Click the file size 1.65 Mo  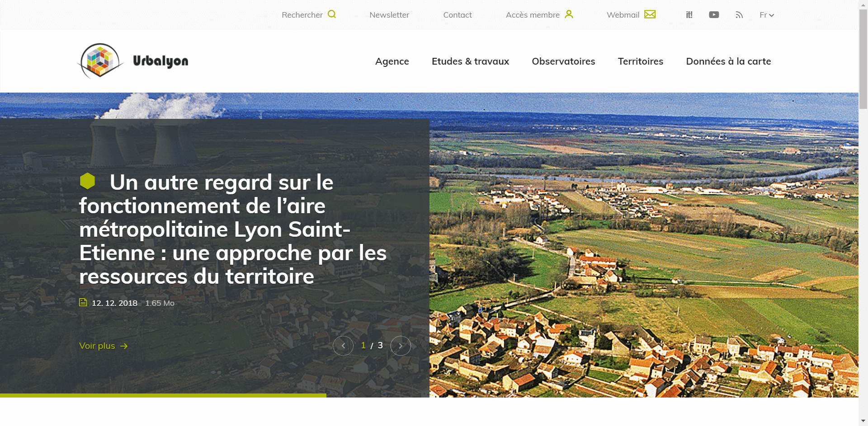[160, 303]
